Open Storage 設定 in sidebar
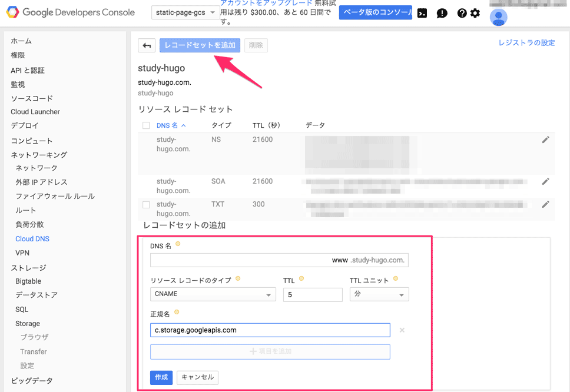570x392 pixels. pyautogui.click(x=27, y=366)
